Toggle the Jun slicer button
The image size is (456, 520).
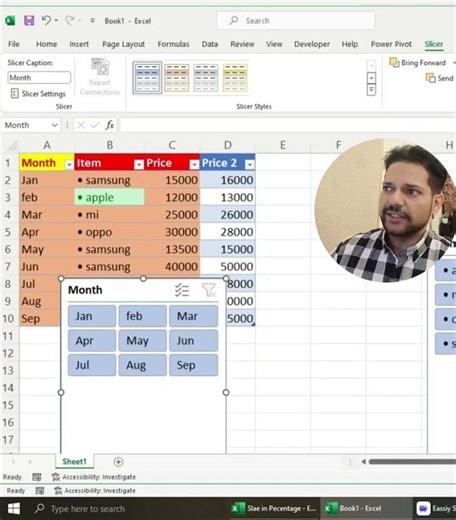pos(193,341)
